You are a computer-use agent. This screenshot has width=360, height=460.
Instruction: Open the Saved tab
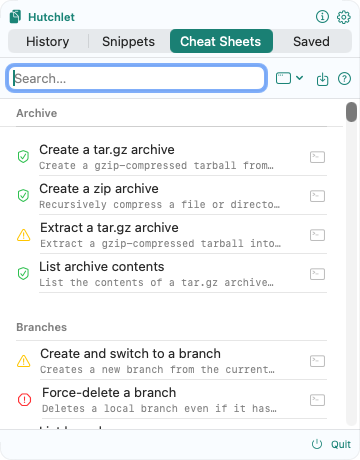(x=311, y=41)
